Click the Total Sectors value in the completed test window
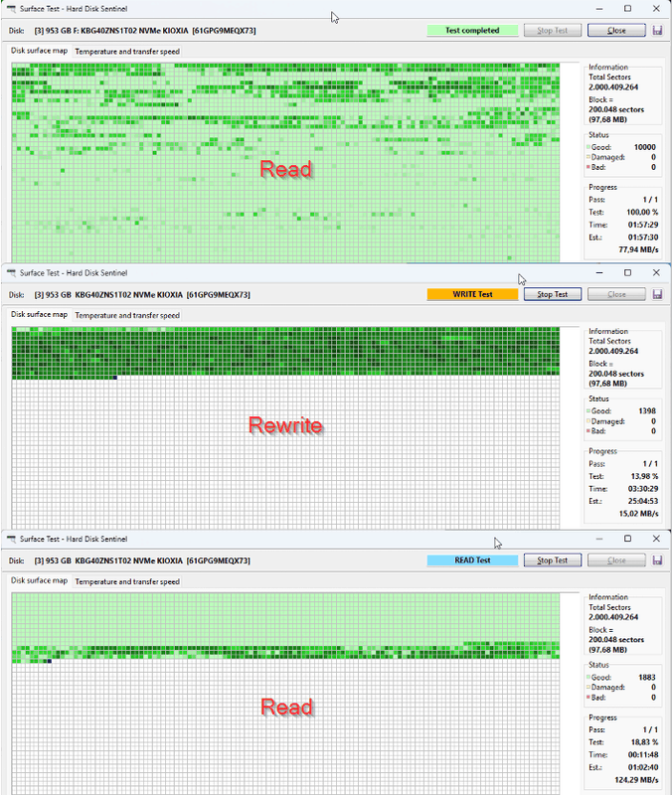This screenshot has width=672, height=795. click(613, 87)
